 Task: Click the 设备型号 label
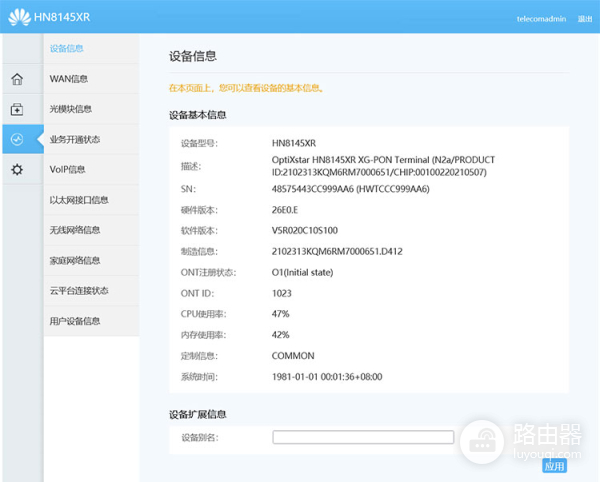(199, 143)
